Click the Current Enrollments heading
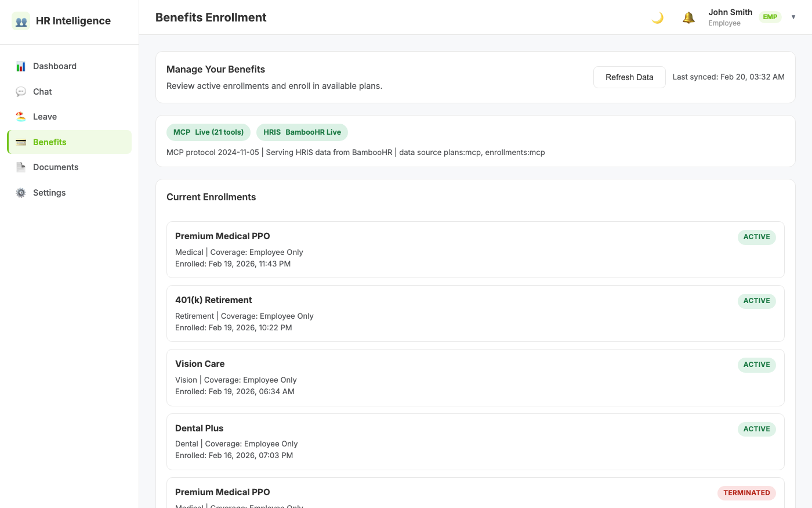This screenshot has height=508, width=812. pos(211,197)
